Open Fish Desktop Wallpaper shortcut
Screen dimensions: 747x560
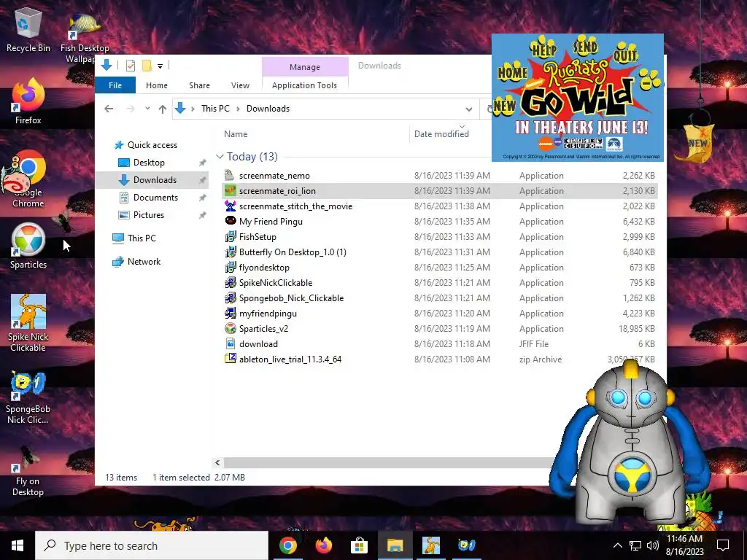click(85, 38)
